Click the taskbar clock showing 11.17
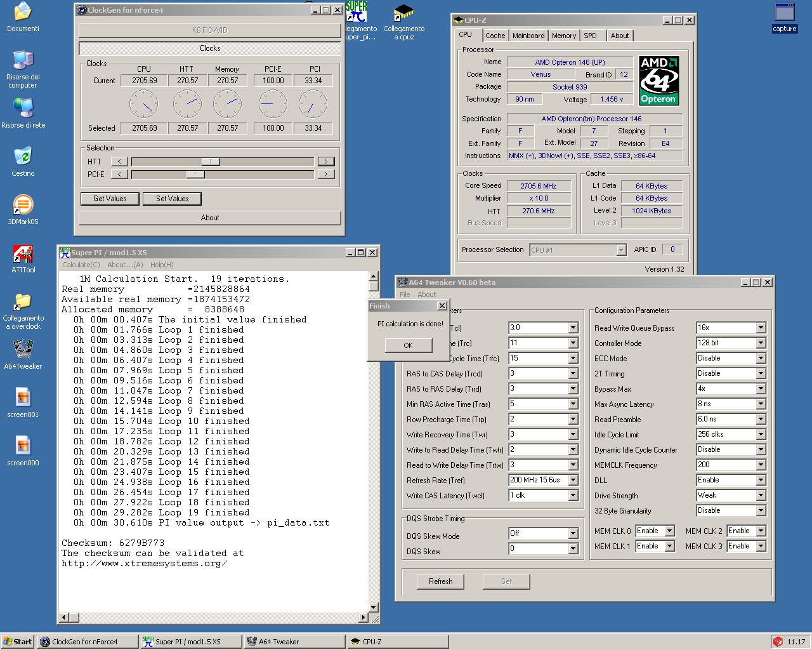Screen dimensions: 812x650 [x=796, y=642]
